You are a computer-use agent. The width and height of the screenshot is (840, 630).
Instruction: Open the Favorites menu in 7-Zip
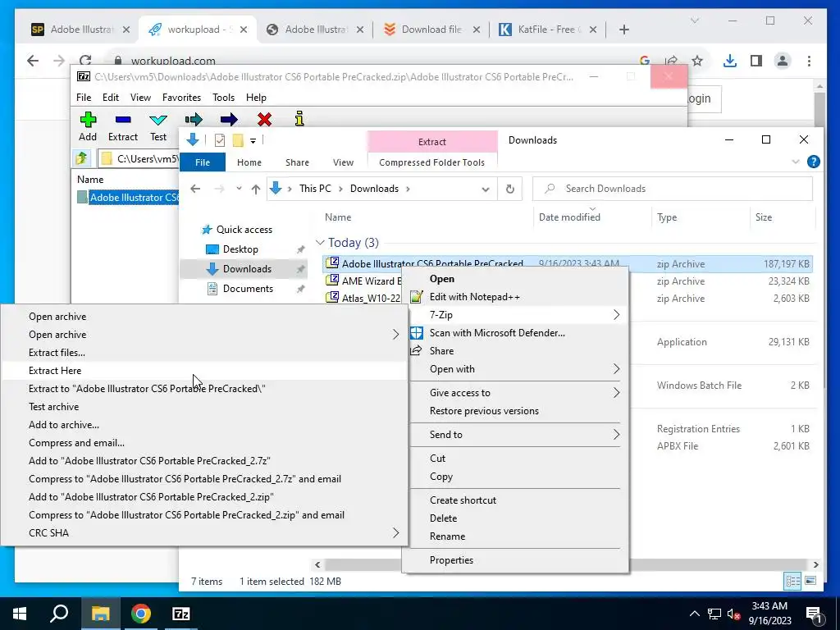pos(181,98)
